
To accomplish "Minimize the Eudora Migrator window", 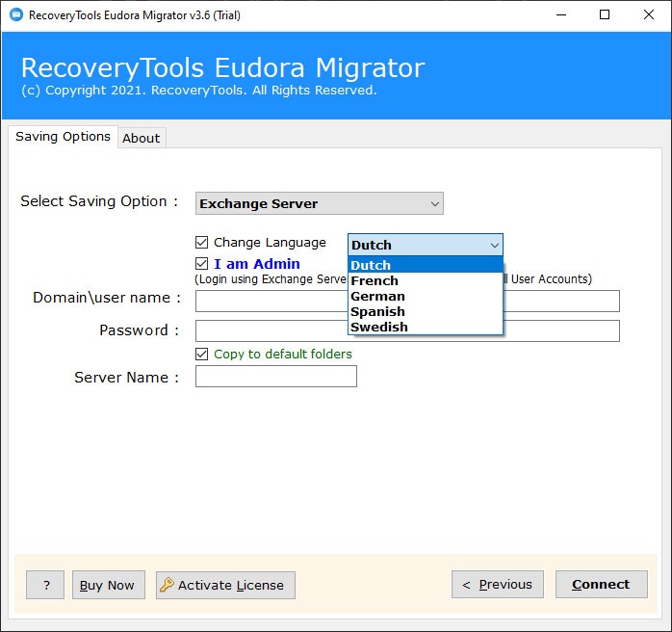I will (x=561, y=15).
